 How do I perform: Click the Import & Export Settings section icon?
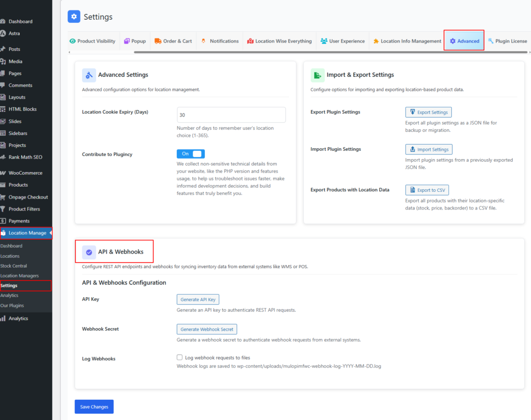(317, 75)
